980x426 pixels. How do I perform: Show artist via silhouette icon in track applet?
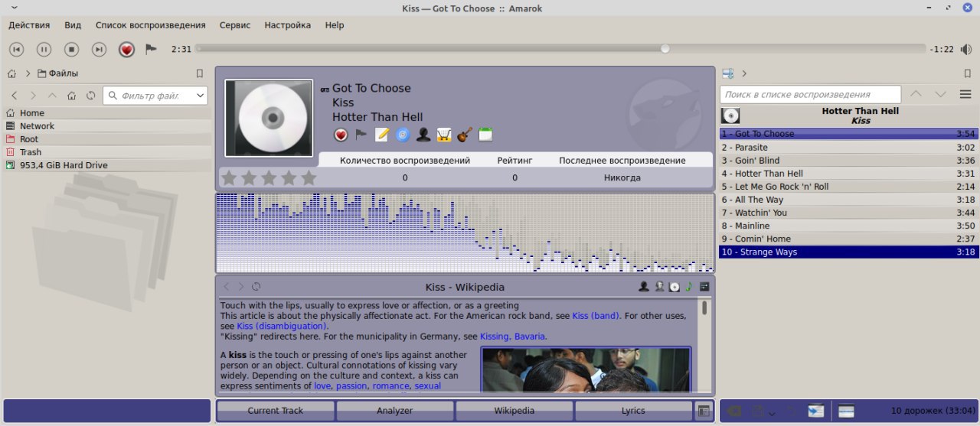[423, 135]
